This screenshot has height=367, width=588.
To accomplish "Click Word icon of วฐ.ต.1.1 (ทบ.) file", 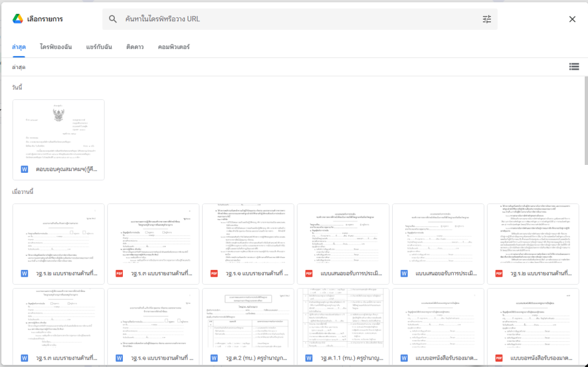I will tap(309, 358).
